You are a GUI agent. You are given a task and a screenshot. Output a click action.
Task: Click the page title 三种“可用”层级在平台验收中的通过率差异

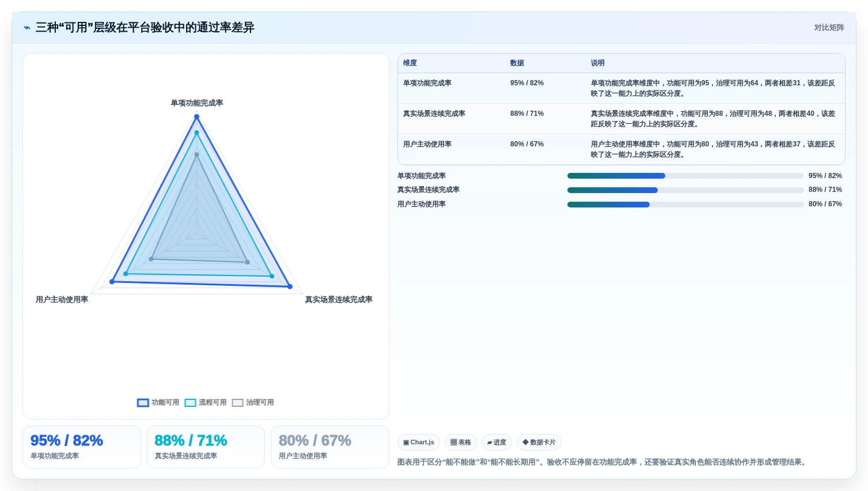click(145, 28)
